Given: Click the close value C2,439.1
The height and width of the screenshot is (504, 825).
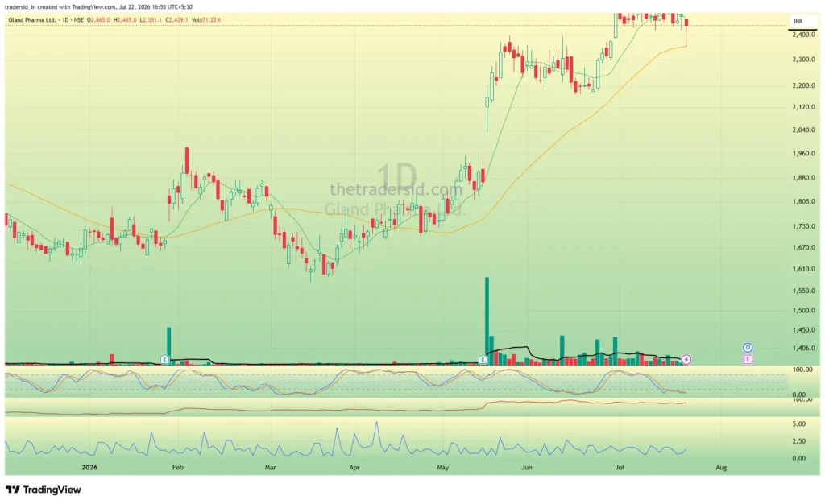Looking at the screenshot, I should 176,20.
